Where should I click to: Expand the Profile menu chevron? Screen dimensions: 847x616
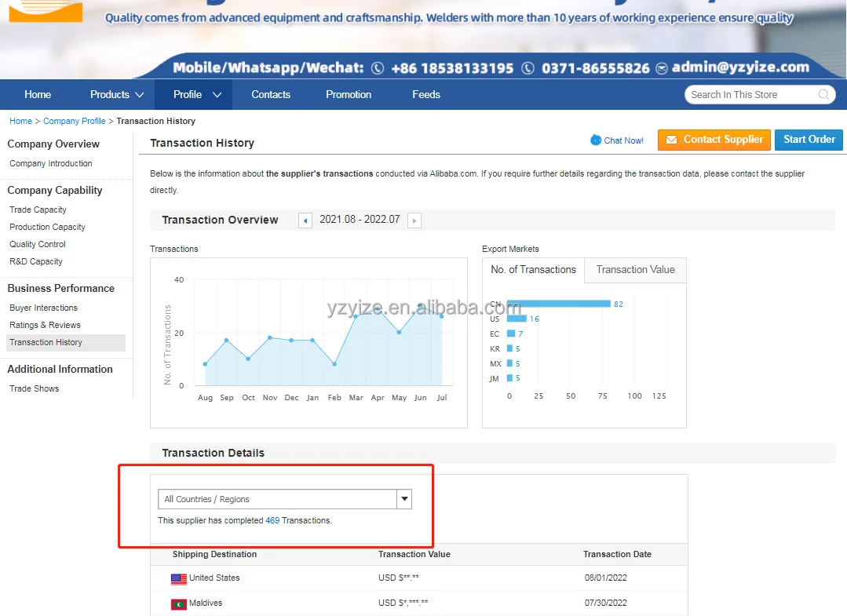tap(217, 95)
